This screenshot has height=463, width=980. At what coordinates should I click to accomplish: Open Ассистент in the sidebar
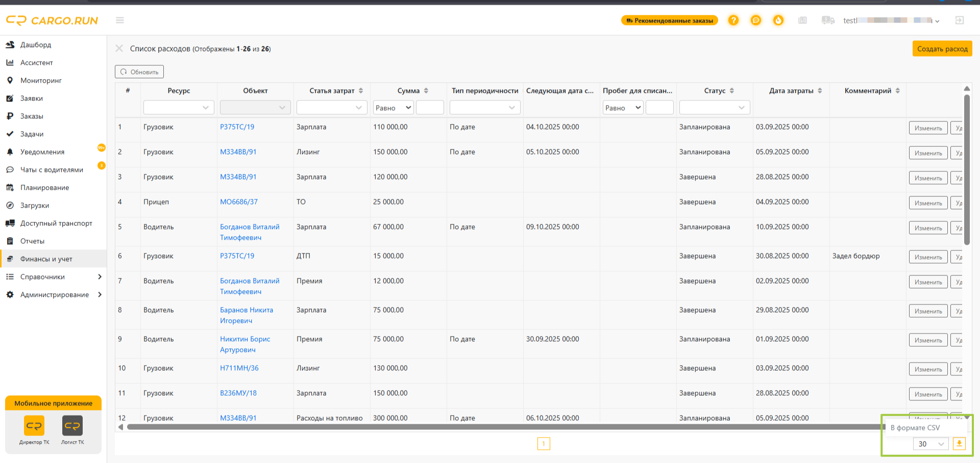53,63
